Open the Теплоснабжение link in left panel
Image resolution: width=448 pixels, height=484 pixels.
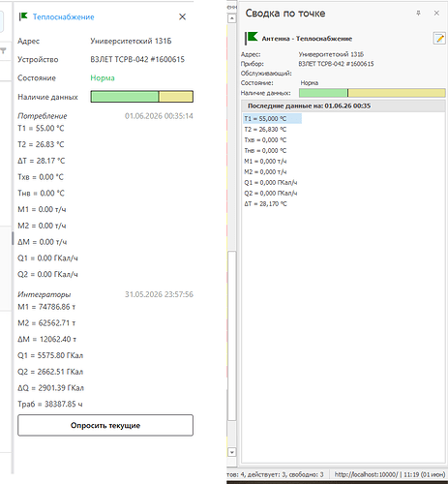click(x=64, y=16)
